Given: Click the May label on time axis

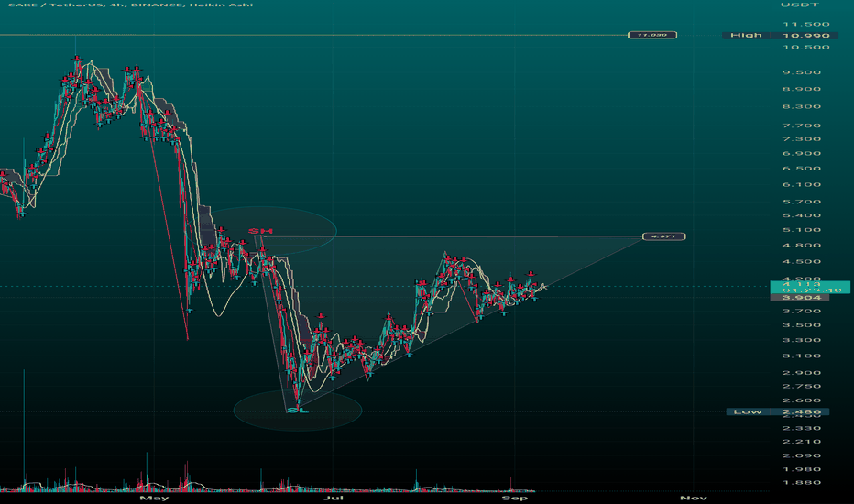Looking at the screenshot, I should click(154, 498).
